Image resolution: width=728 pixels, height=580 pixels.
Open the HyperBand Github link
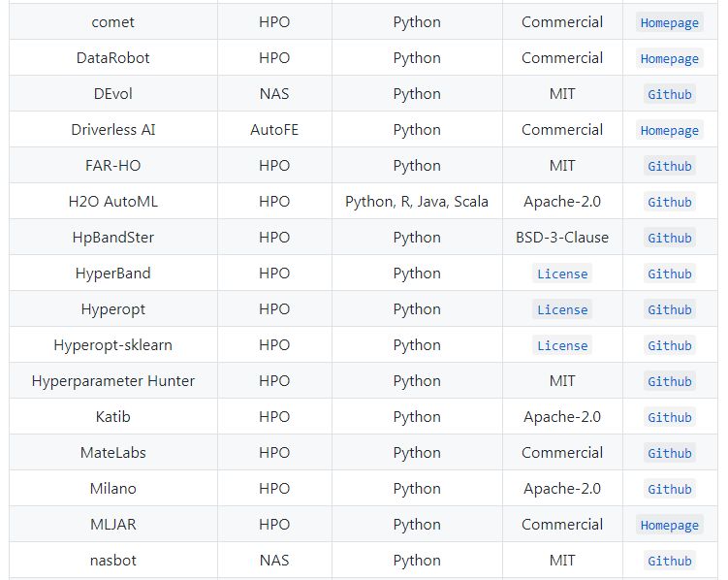(x=669, y=274)
